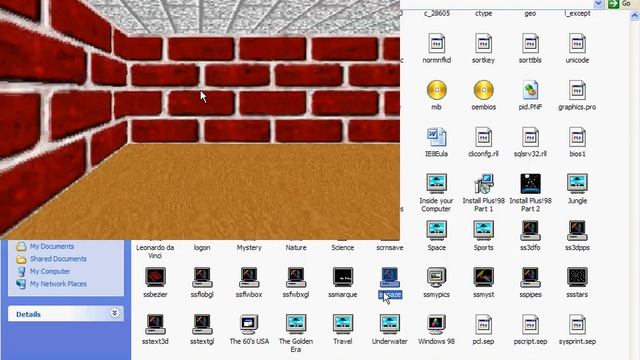Select the sysprint.sep file icon

[x=577, y=324]
